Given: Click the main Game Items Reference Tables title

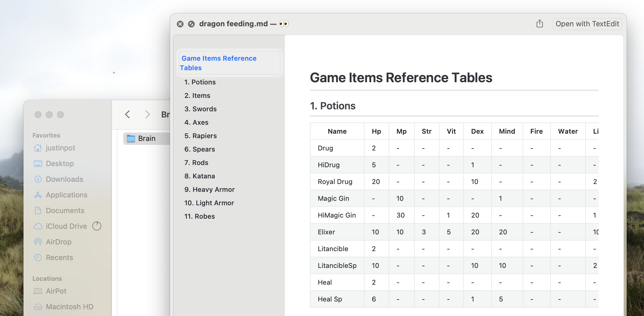Looking at the screenshot, I should [x=401, y=77].
